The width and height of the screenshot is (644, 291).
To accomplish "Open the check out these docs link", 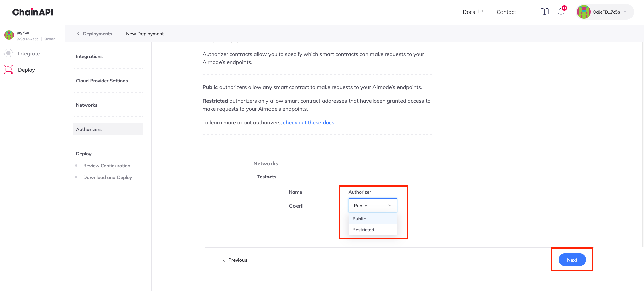I will point(309,123).
